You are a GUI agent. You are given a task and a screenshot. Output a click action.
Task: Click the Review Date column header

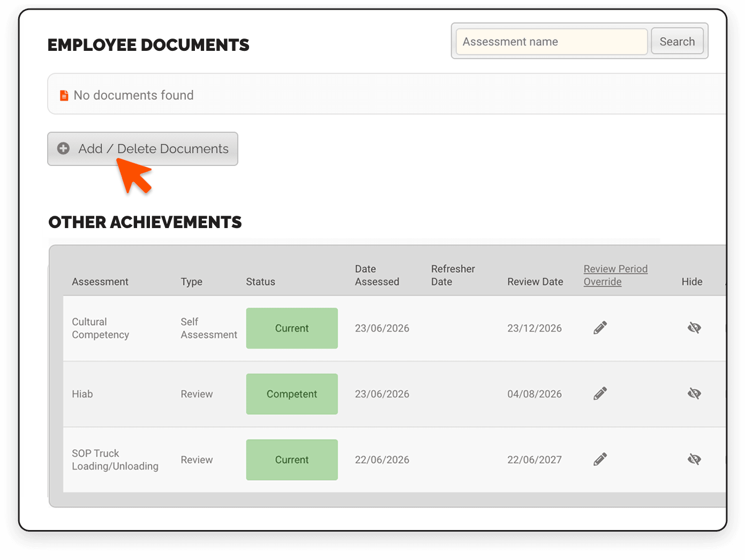tap(535, 282)
